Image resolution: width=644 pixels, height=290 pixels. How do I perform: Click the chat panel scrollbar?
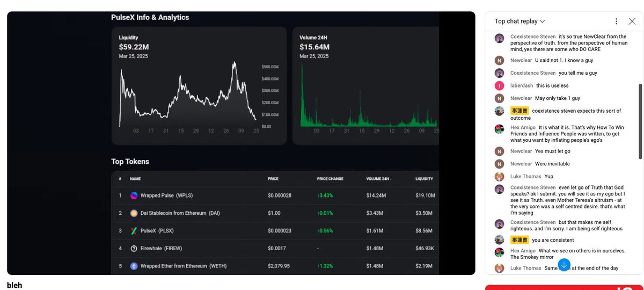click(640, 121)
